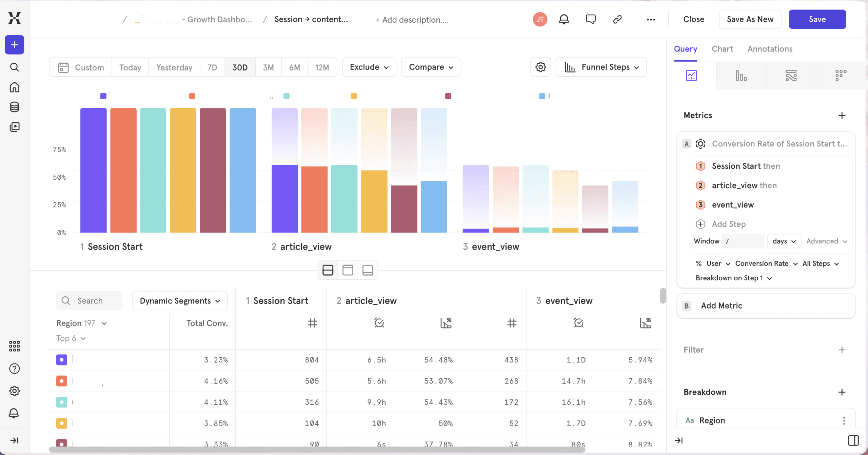Image resolution: width=868 pixels, height=455 pixels.
Task: Select the Funnels report type icon
Action: coord(741,76)
